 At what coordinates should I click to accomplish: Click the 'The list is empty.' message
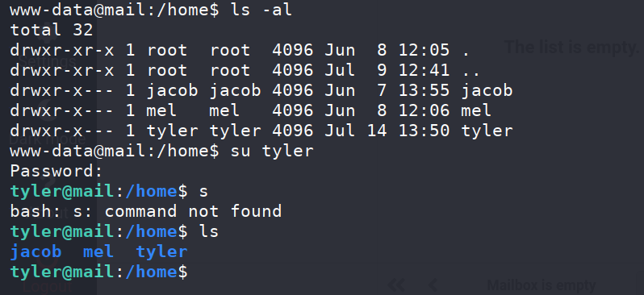pyautogui.click(x=573, y=48)
